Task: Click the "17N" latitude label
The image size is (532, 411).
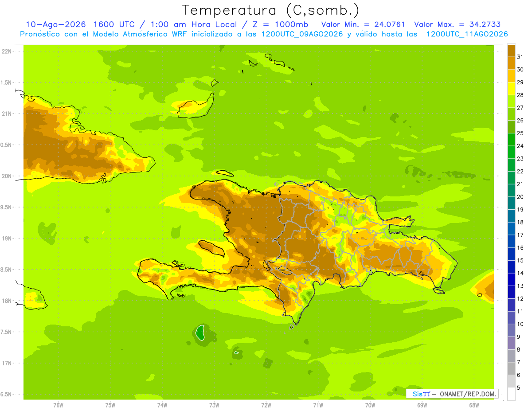Action: click(7, 364)
